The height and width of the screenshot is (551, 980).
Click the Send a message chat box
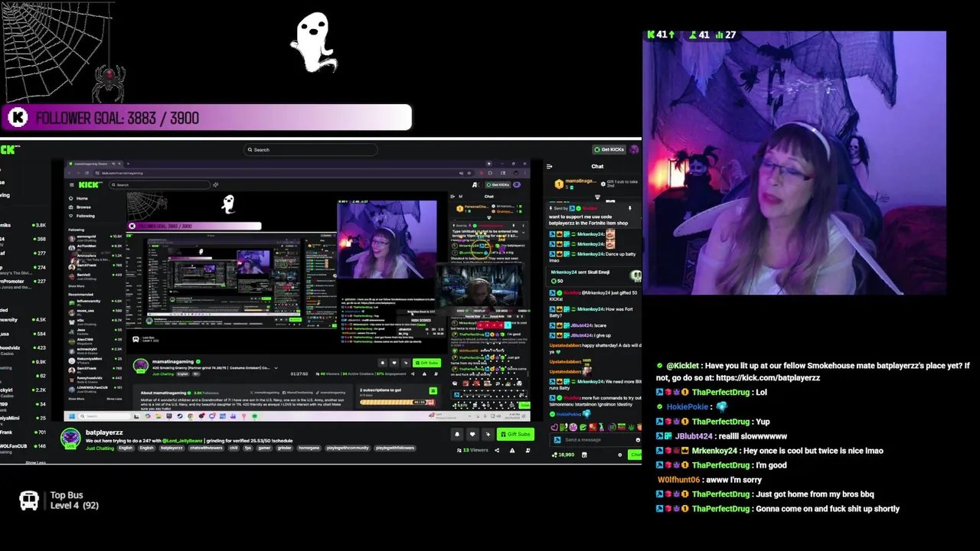(596, 440)
